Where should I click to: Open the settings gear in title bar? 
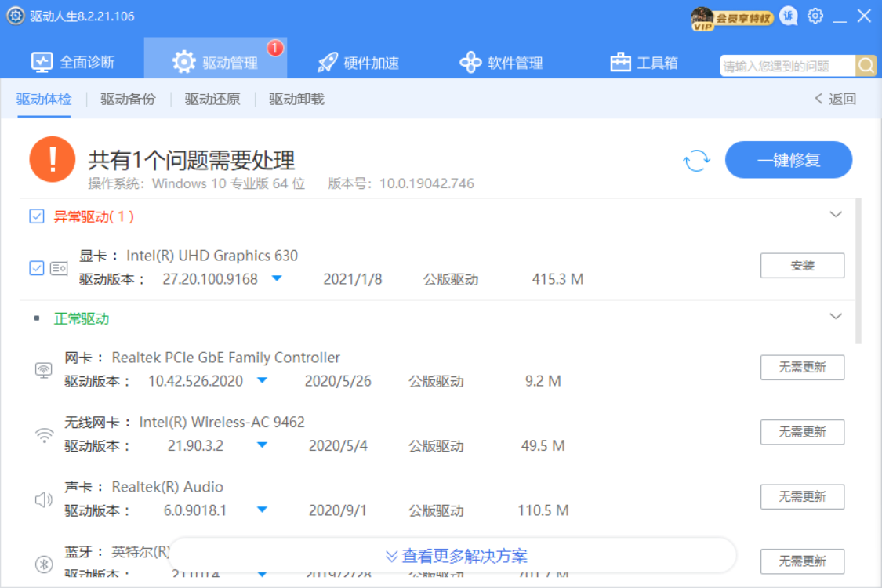coord(815,16)
